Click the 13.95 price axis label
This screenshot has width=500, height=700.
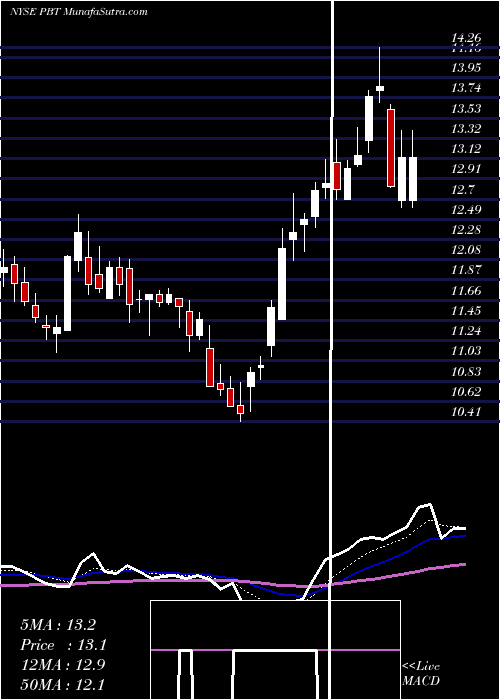point(467,68)
